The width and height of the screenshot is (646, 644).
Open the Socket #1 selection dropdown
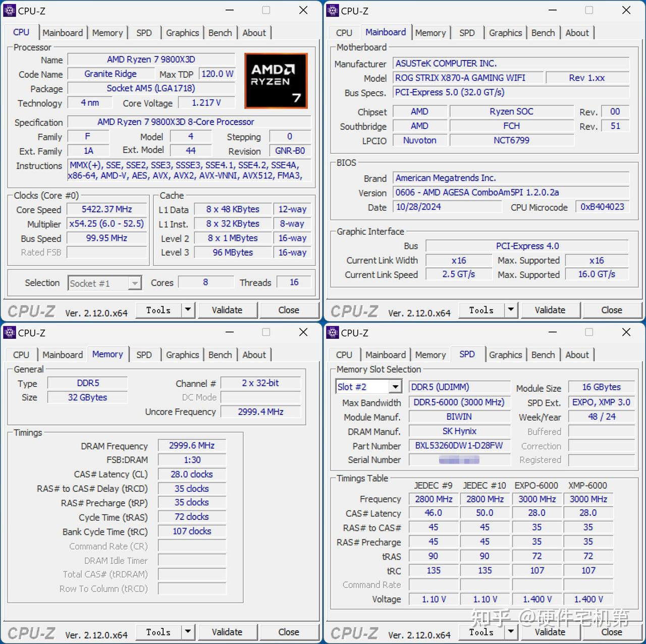pos(135,283)
